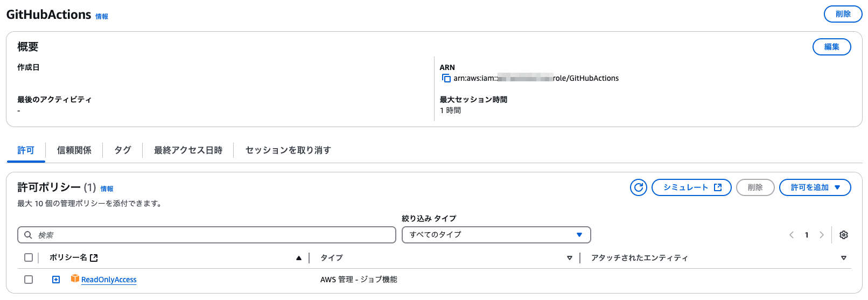Click page number 1 in pagination
The image size is (868, 300).
click(x=807, y=235)
